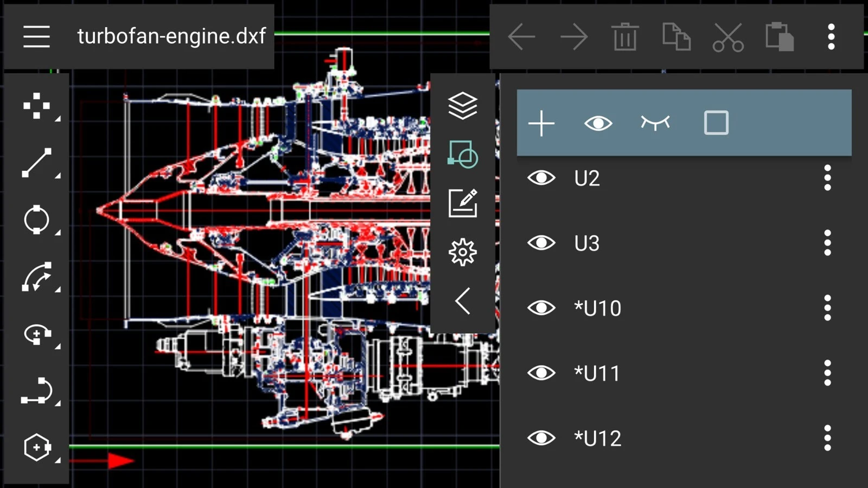
Task: Select the line drawing tool
Action: (x=36, y=163)
